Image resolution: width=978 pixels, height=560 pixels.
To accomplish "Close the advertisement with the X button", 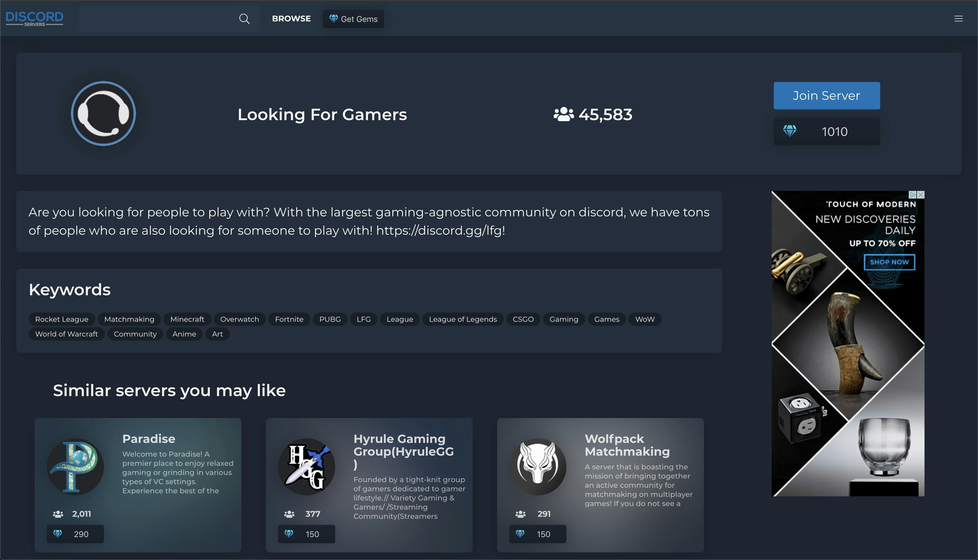I will (x=920, y=195).
